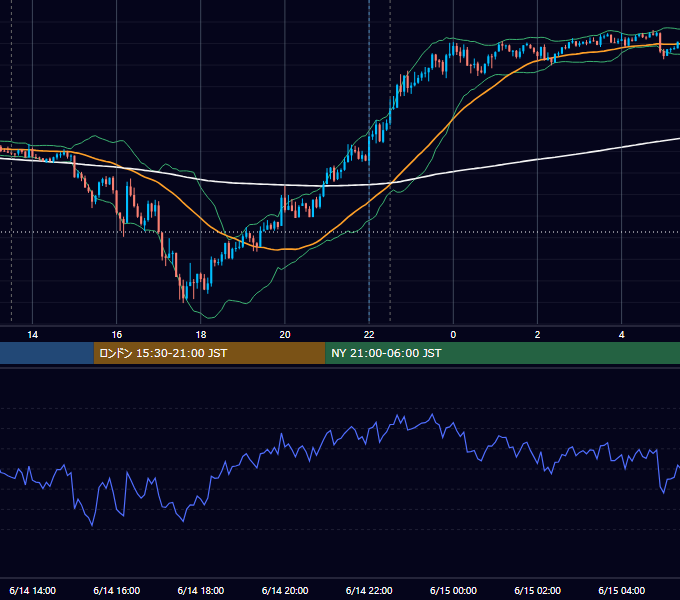The height and width of the screenshot is (600, 680).
Task: Click the 0 hour label on price chart axis
Action: 453,335
